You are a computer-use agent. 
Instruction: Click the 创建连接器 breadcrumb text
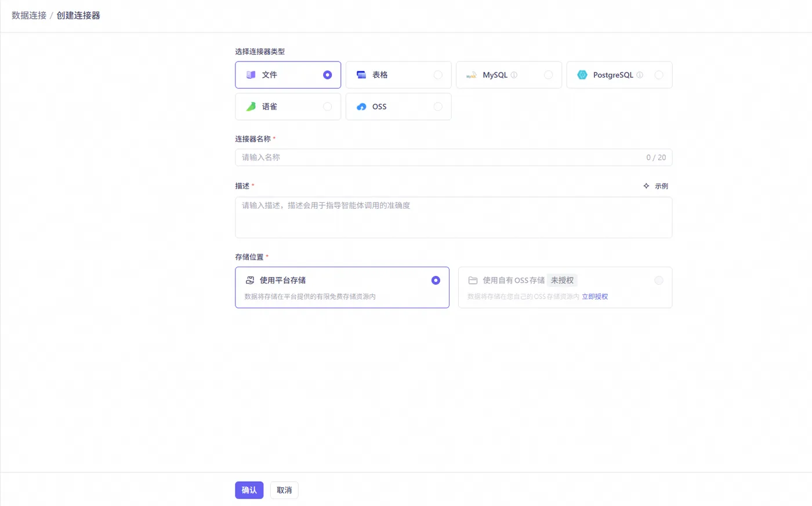tap(78, 16)
